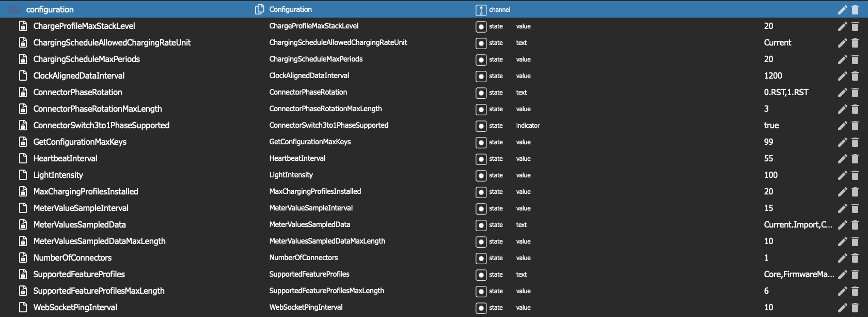Collapse the configuration folder

click(13, 9)
